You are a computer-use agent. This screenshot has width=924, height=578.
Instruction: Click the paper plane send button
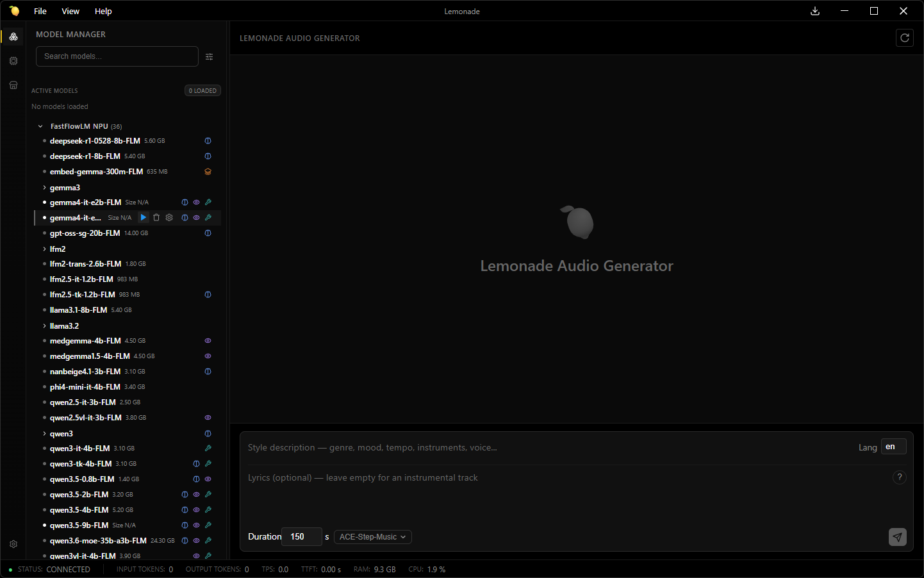[898, 537]
